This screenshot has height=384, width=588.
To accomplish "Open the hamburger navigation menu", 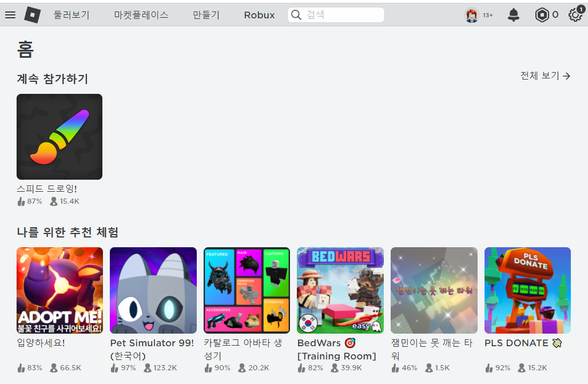I will pos(10,15).
